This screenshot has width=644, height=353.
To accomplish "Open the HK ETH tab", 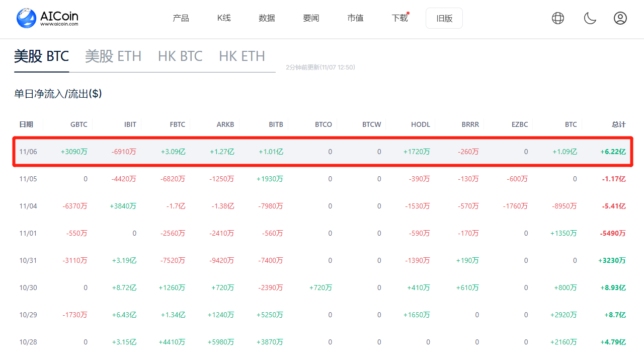I will (x=242, y=56).
